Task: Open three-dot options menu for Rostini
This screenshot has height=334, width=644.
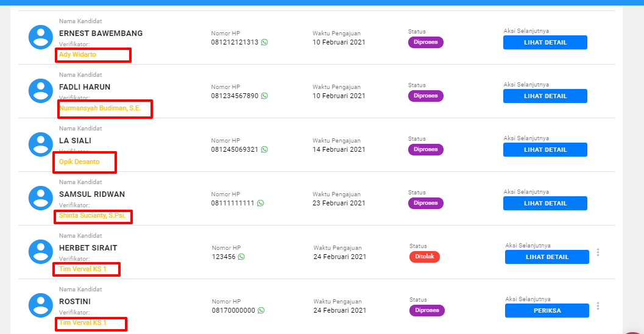Action: click(x=598, y=306)
